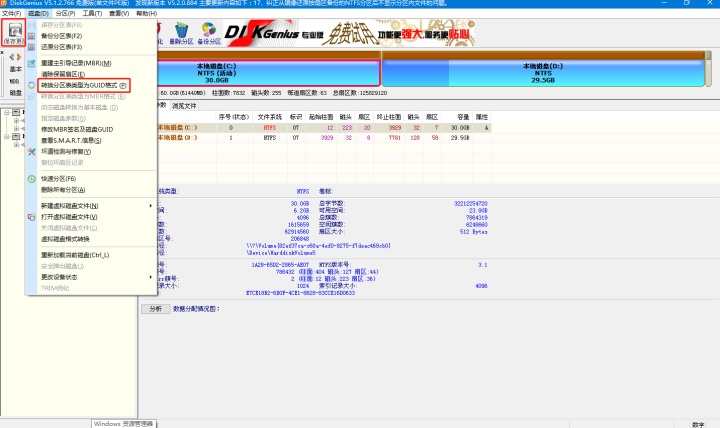Screen dimensions: 720x428
Task: Click the 终止柱面 column header
Action: point(388,117)
